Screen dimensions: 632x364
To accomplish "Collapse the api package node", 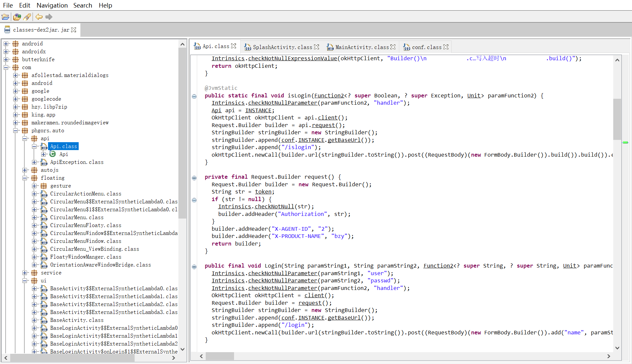I will [x=25, y=138].
